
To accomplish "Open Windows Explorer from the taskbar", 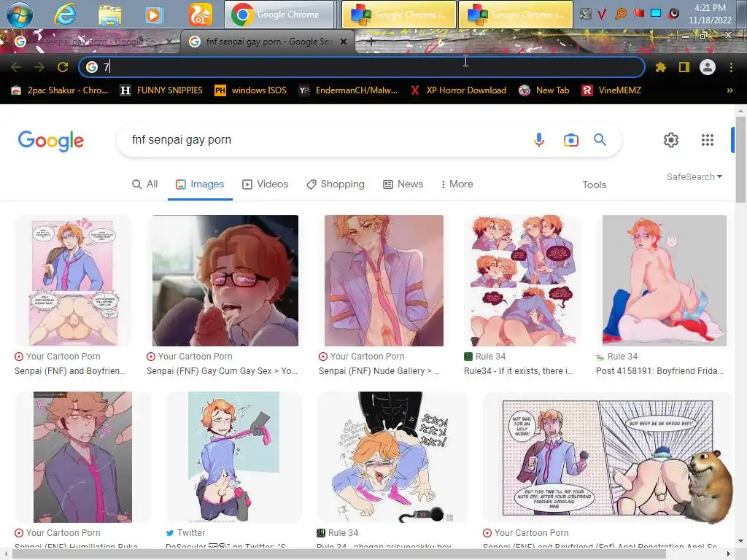I will coord(110,15).
